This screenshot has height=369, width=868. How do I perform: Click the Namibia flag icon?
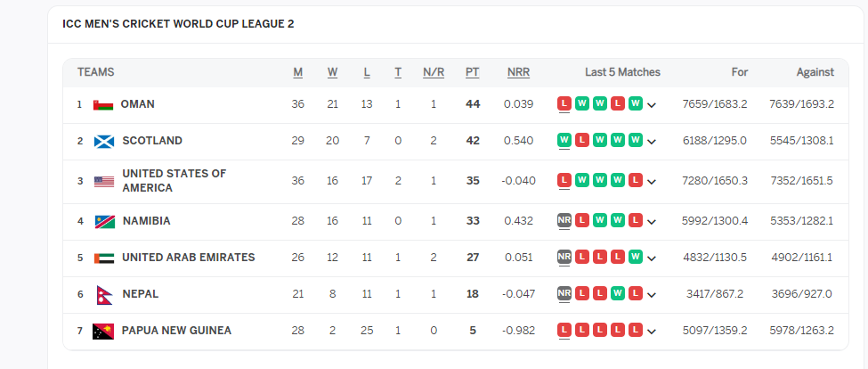click(104, 221)
